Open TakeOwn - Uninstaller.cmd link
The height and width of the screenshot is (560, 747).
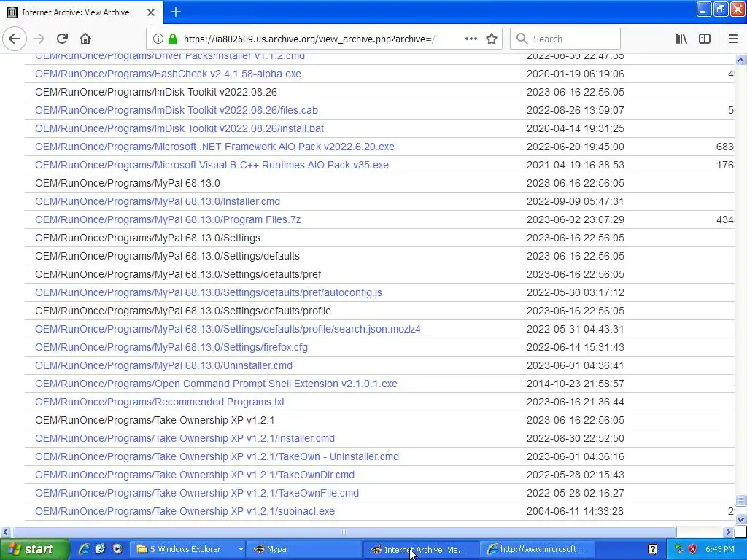pos(217,456)
